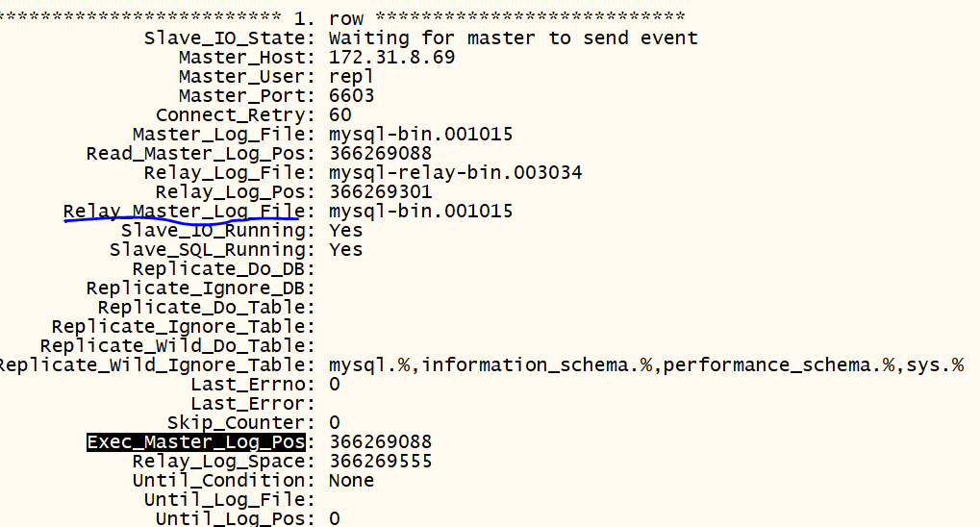Viewport: 980px width, 527px height.
Task: Click the Connect_Retry value 60
Action: point(339,115)
